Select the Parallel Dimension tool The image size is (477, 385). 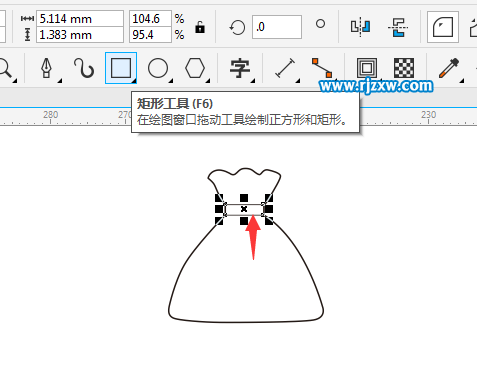(x=285, y=68)
